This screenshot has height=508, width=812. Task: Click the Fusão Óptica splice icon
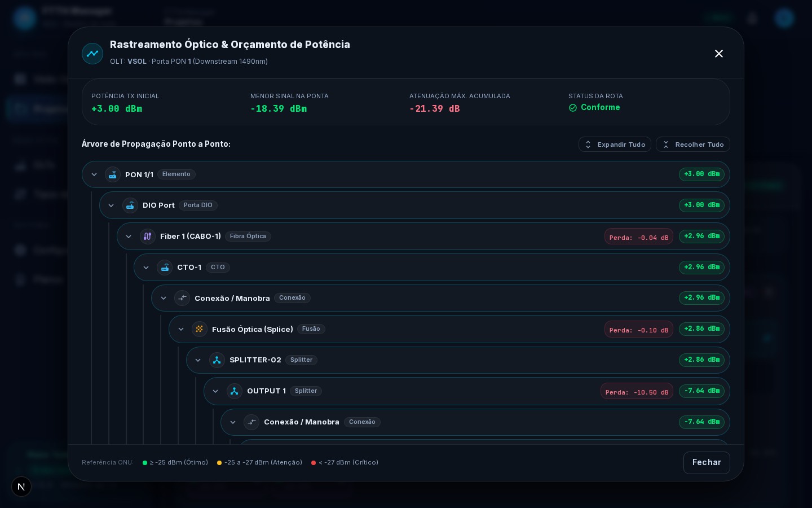(200, 329)
